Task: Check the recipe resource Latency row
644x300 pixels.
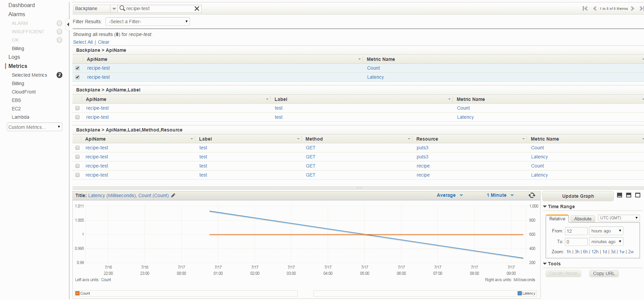Action: 77,175
